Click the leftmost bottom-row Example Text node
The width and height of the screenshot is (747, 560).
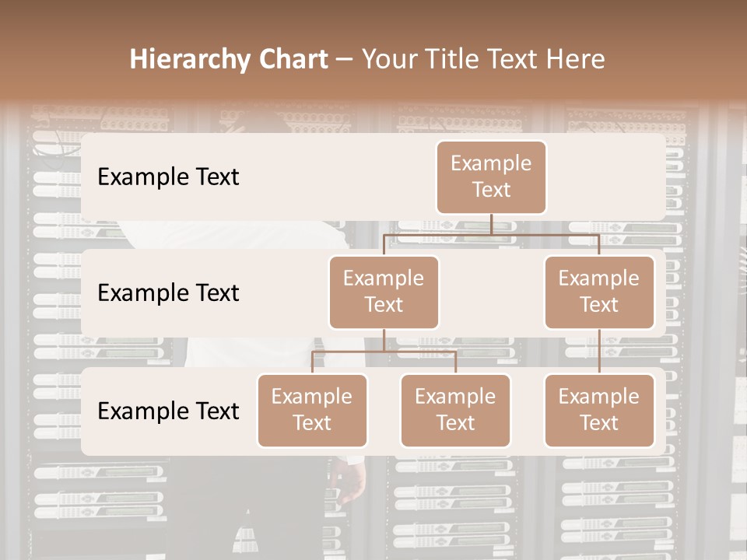[312, 411]
